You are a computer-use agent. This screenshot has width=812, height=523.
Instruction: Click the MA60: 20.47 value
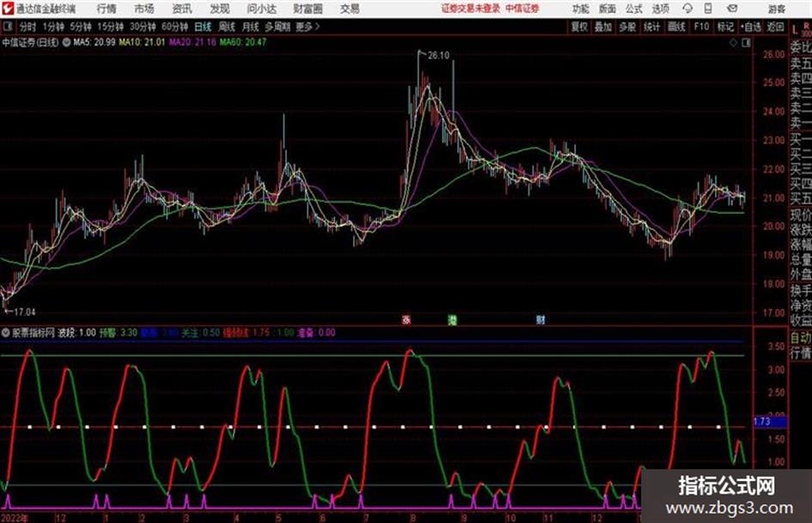coord(243,42)
